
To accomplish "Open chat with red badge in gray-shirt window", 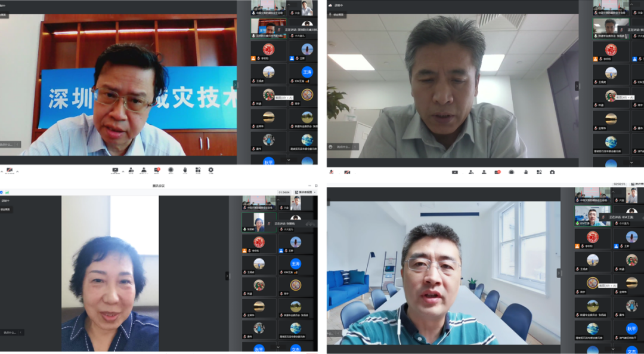I will [x=497, y=173].
